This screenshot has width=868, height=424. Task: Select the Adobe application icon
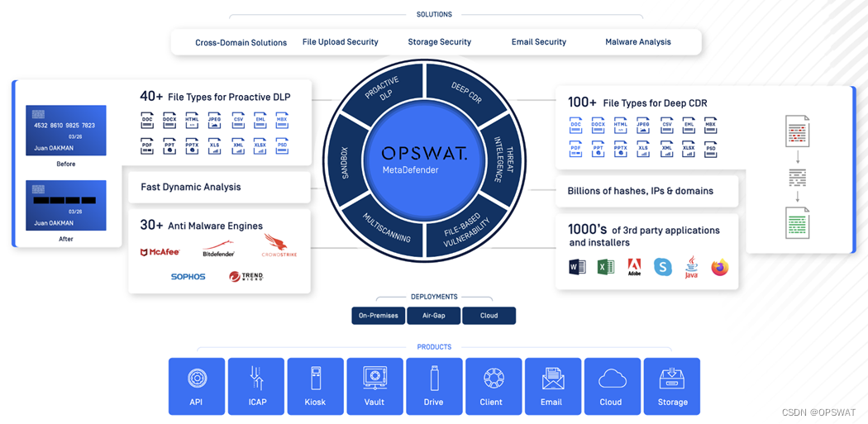[x=634, y=267]
